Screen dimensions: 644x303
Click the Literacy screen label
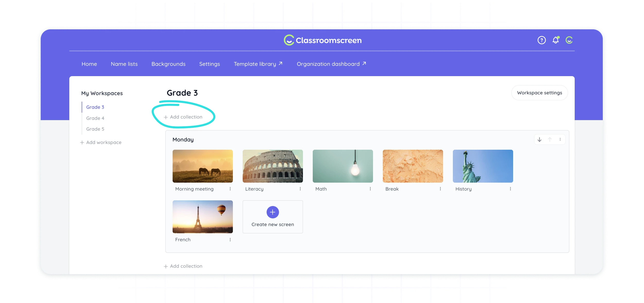254,189
